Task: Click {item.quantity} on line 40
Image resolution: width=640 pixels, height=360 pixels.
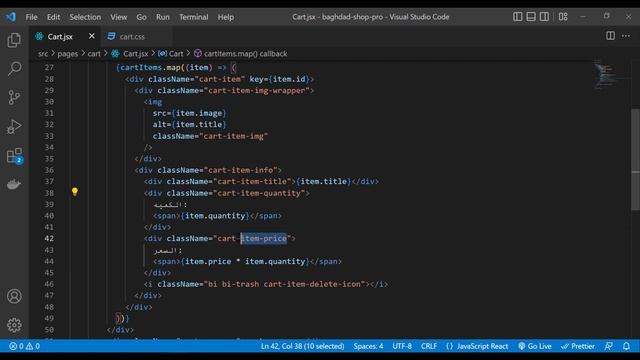Action: 215,216
